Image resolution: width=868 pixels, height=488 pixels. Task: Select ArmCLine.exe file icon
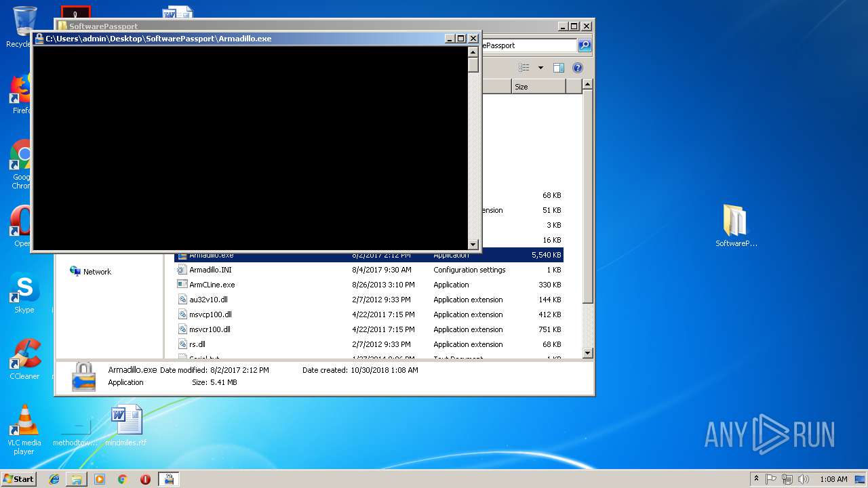point(182,285)
